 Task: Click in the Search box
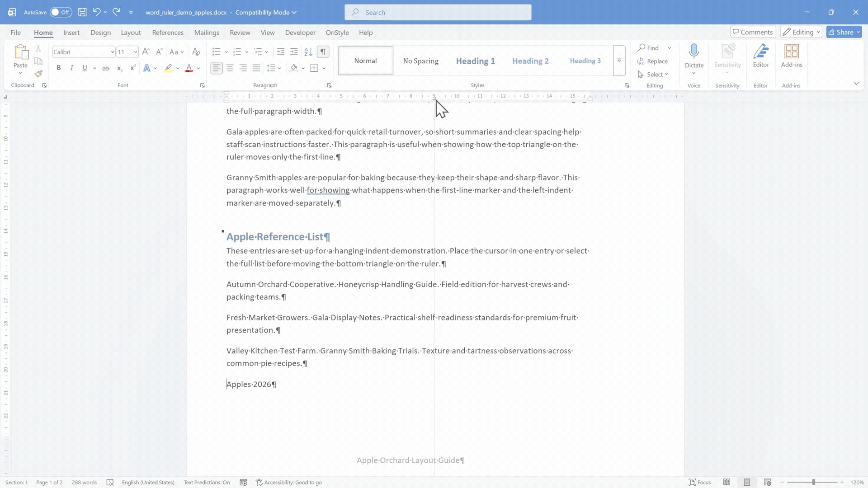[438, 12]
